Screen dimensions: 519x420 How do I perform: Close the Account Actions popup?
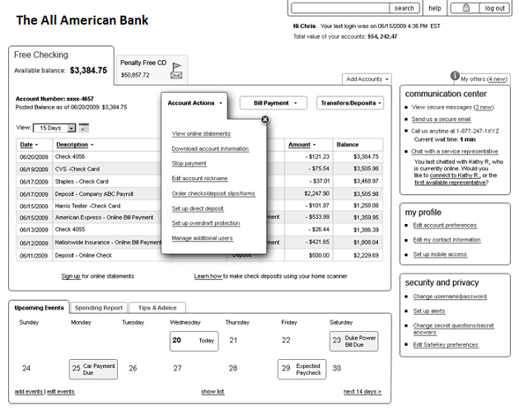coord(264,119)
